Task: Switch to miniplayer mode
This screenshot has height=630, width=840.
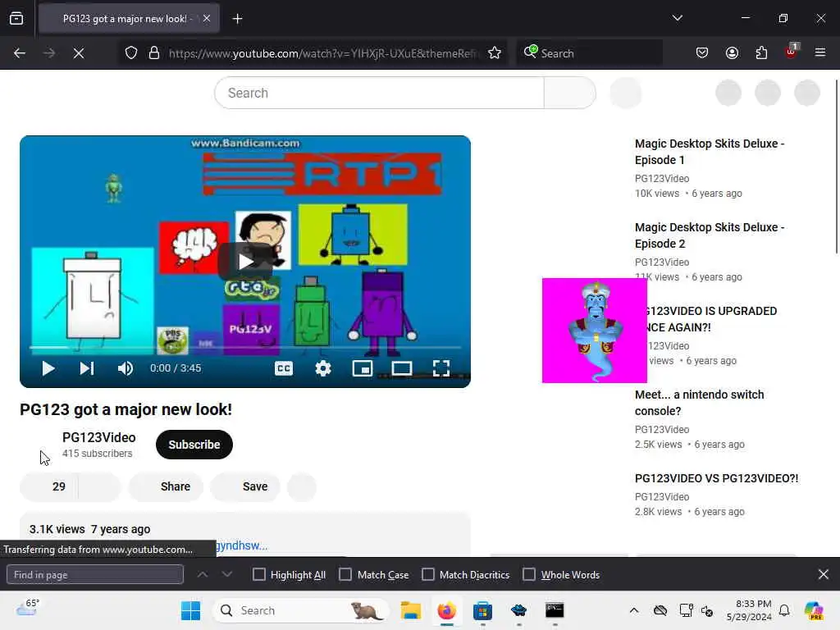Action: (362, 368)
